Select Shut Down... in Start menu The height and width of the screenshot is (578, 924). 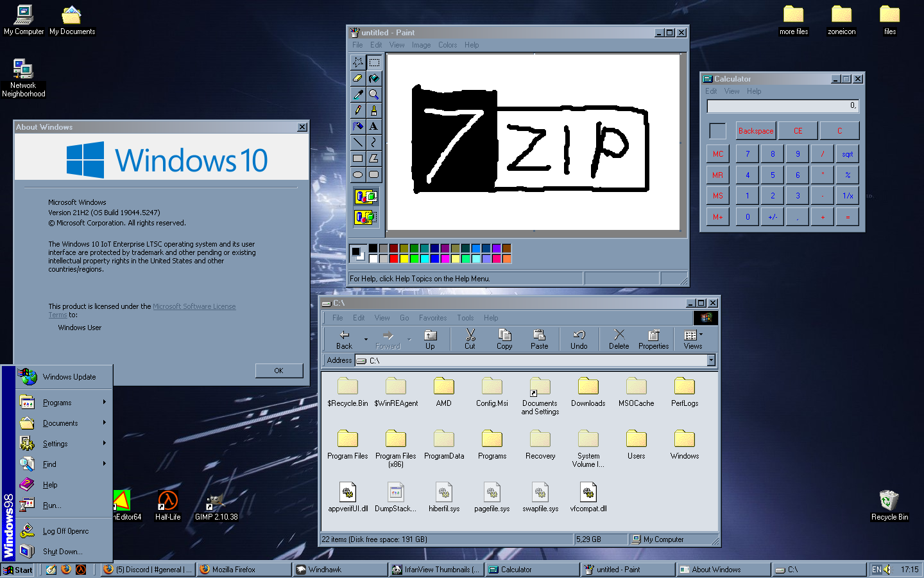tap(64, 552)
